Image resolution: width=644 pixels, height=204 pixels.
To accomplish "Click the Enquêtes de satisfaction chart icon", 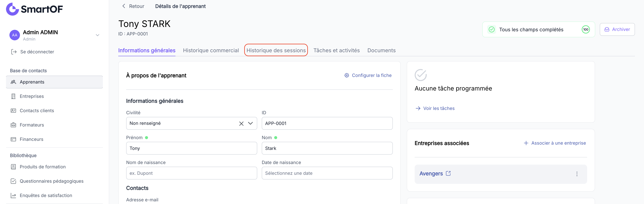I will tap(14, 196).
